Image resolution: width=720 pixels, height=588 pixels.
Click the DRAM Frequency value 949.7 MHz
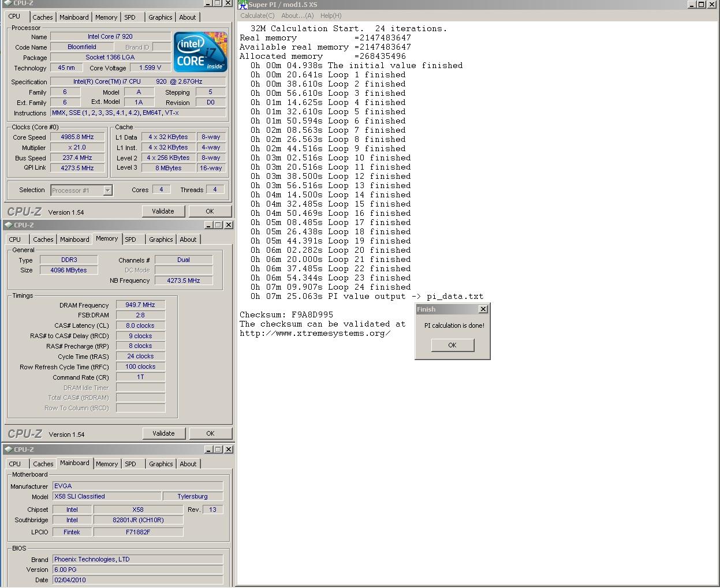pos(140,305)
